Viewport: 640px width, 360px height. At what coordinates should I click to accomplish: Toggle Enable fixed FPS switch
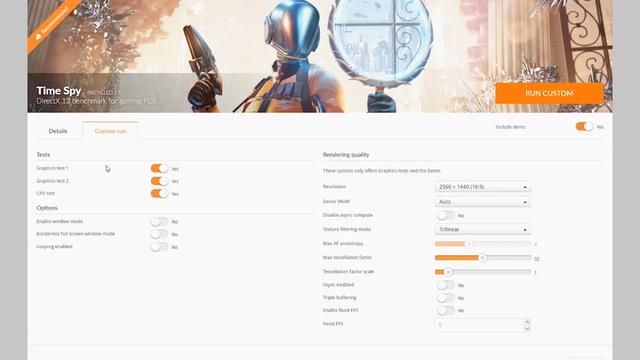[445, 311]
